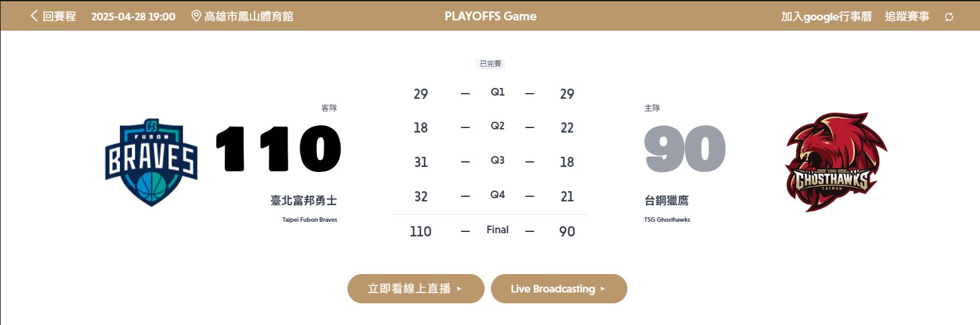Click the venue location pin icon

[x=196, y=16]
